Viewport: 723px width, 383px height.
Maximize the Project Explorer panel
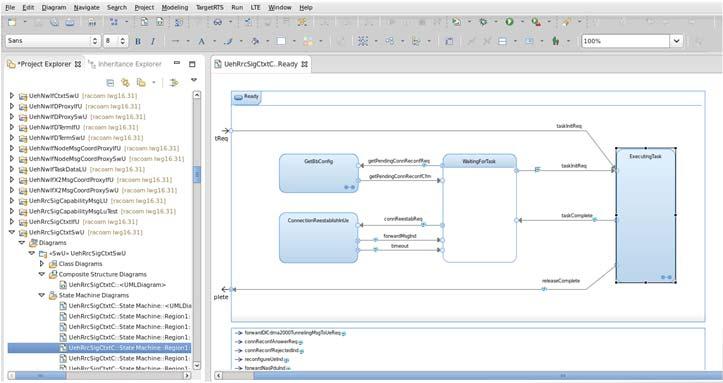pyautogui.click(x=192, y=64)
